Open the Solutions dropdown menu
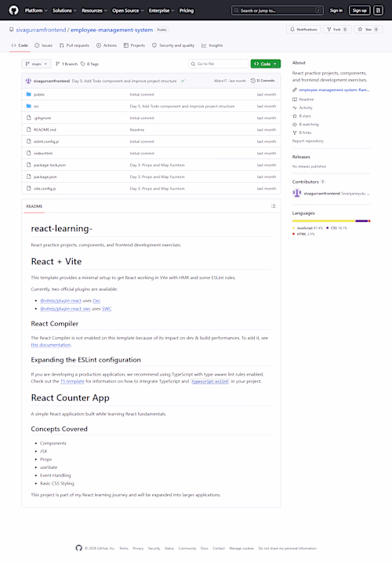This screenshot has height=563, width=392. (64, 11)
